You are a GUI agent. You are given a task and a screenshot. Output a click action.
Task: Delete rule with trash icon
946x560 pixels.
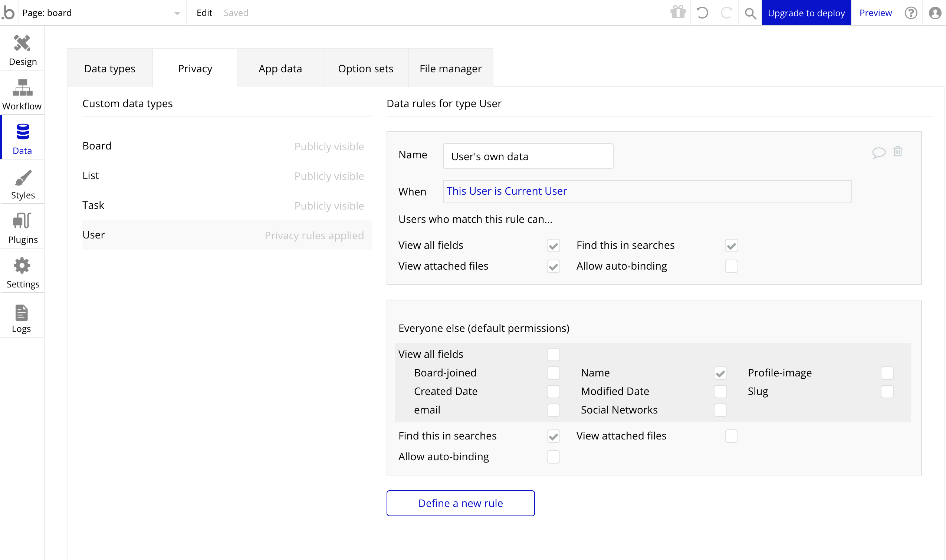(x=897, y=152)
